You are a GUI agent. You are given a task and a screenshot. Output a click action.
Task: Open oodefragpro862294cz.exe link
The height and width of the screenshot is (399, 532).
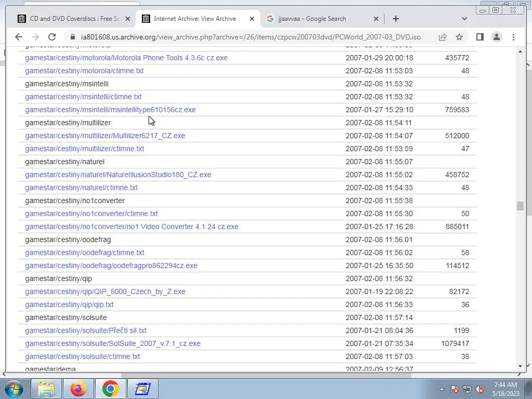click(x=111, y=265)
